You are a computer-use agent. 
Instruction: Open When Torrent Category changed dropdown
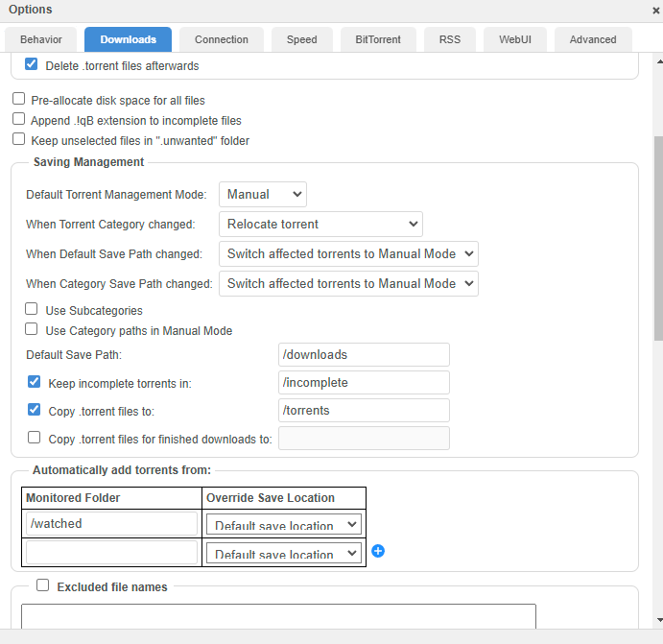pos(320,225)
